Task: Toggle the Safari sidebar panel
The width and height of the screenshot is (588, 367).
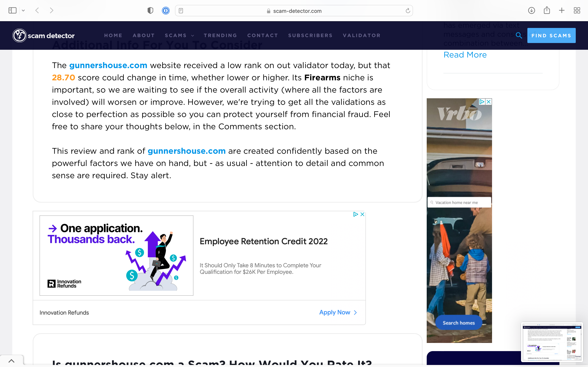Action: [12, 10]
